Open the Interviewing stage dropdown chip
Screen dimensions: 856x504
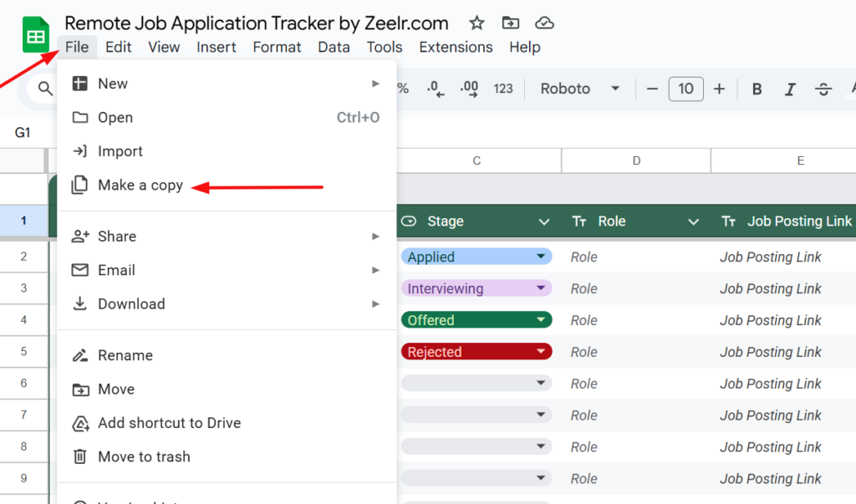476,288
